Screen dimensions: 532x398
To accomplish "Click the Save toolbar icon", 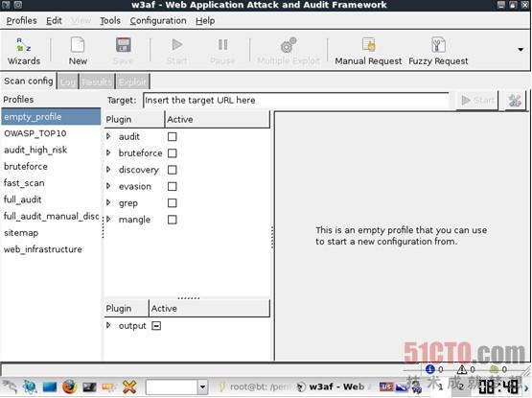I will [123, 51].
